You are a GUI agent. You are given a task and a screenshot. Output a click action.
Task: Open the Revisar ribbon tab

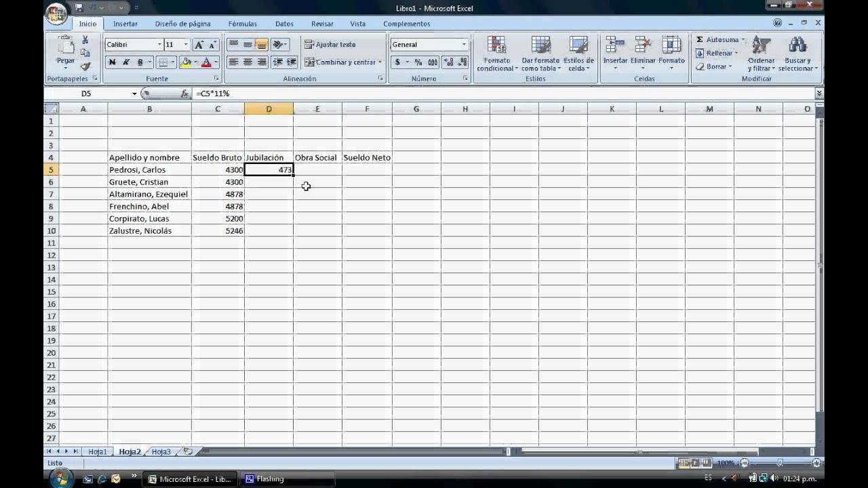[323, 24]
